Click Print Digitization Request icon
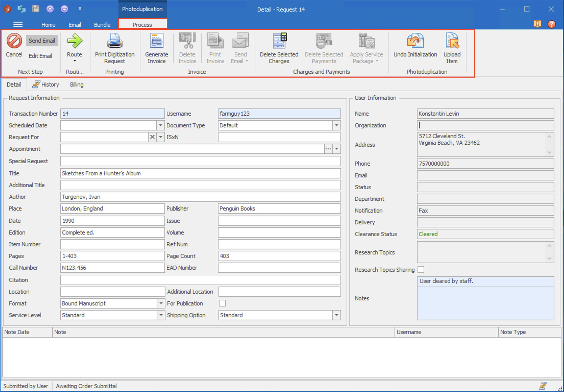564x392 pixels. click(x=115, y=41)
